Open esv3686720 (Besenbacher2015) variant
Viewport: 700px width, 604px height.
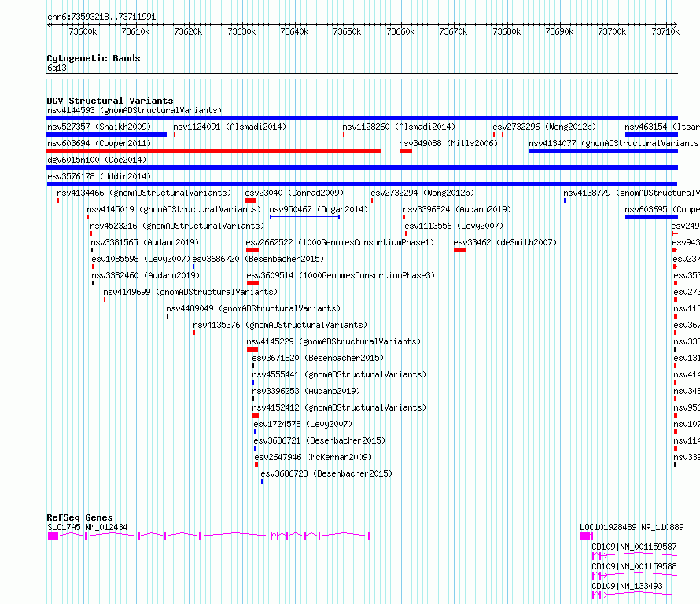point(258,259)
